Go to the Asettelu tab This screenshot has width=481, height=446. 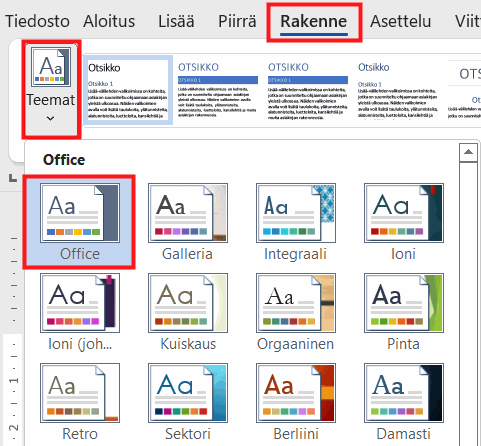click(x=401, y=21)
